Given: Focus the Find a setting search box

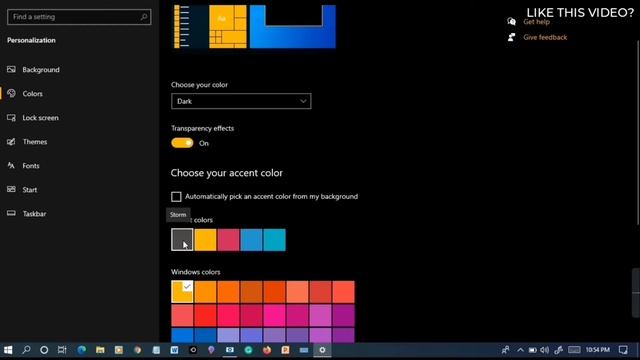Looking at the screenshot, I should tap(79, 17).
